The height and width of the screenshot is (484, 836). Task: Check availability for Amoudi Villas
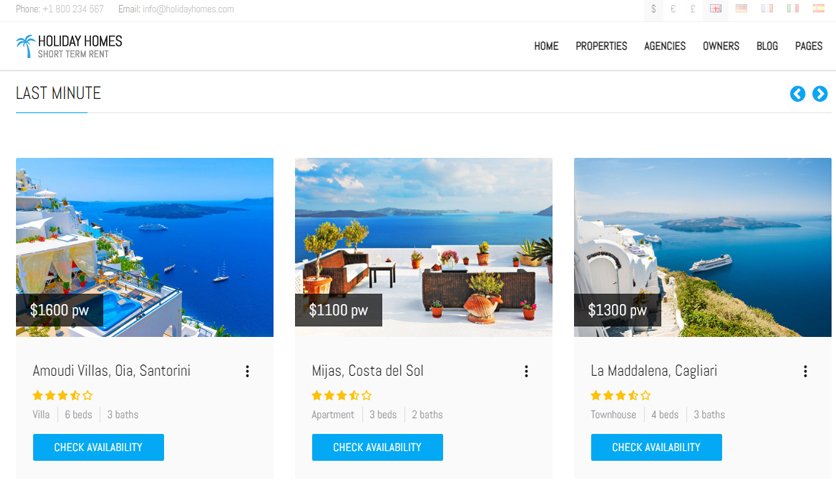[99, 447]
